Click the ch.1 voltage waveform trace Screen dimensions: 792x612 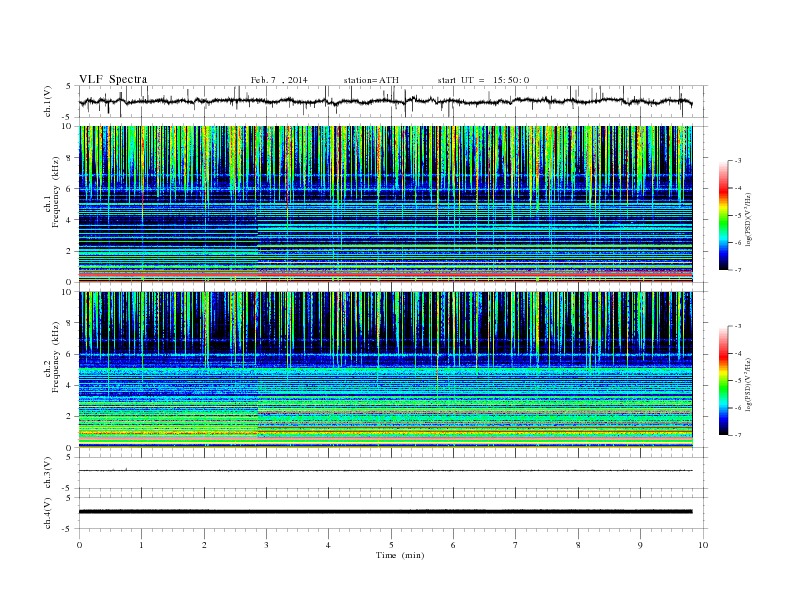pos(385,101)
